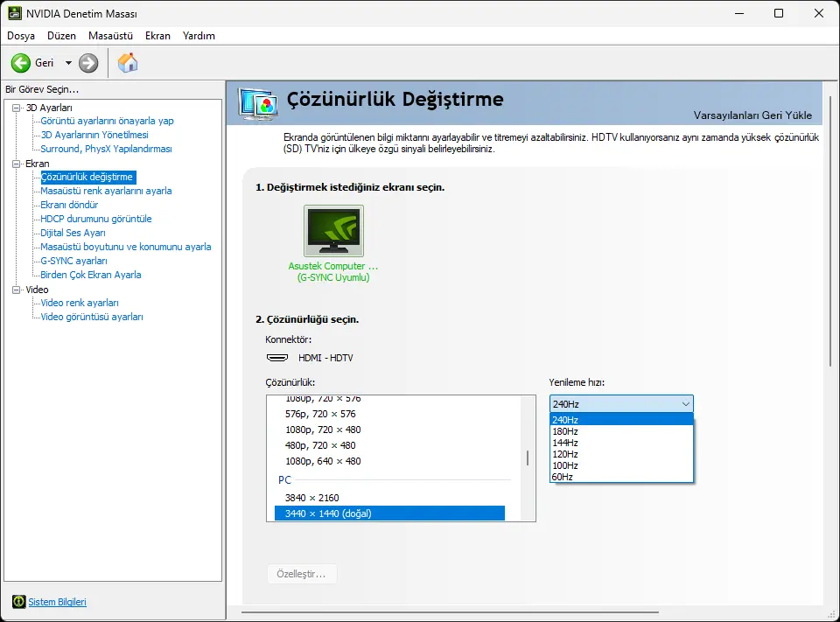Viewport: 840px width, 622px height.
Task: Click the Çözünürlük Değiştirme header icon
Action: click(x=259, y=103)
